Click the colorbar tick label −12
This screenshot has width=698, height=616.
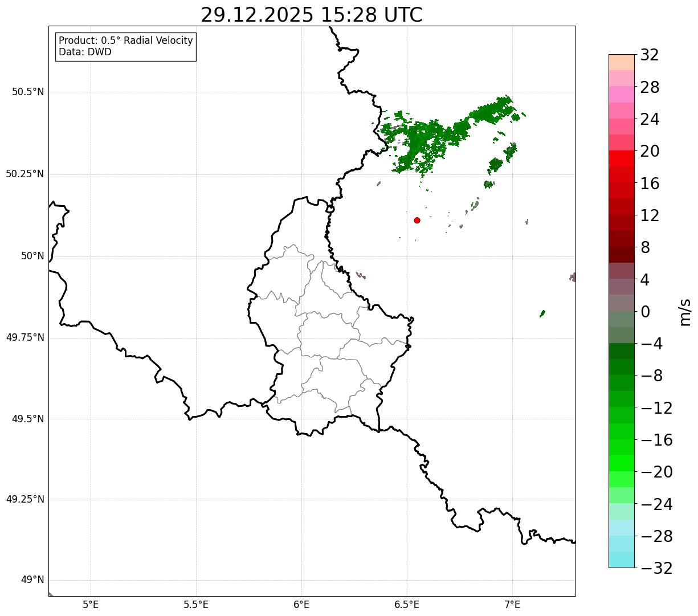[656, 408]
